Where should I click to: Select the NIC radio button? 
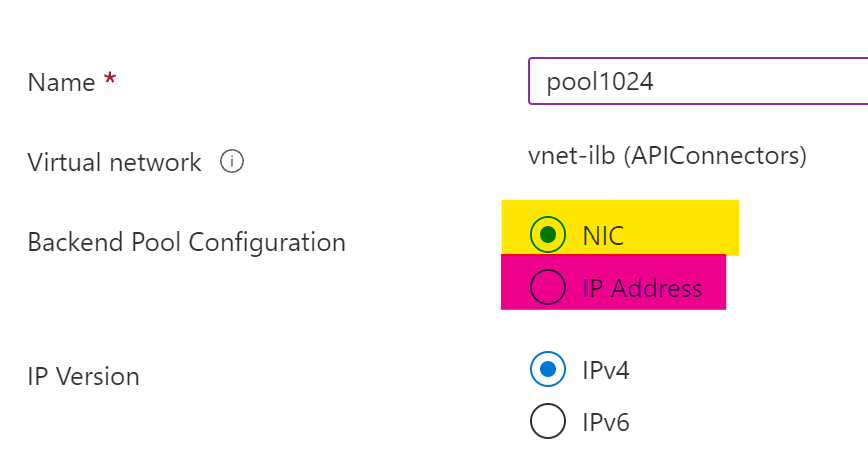pos(547,235)
